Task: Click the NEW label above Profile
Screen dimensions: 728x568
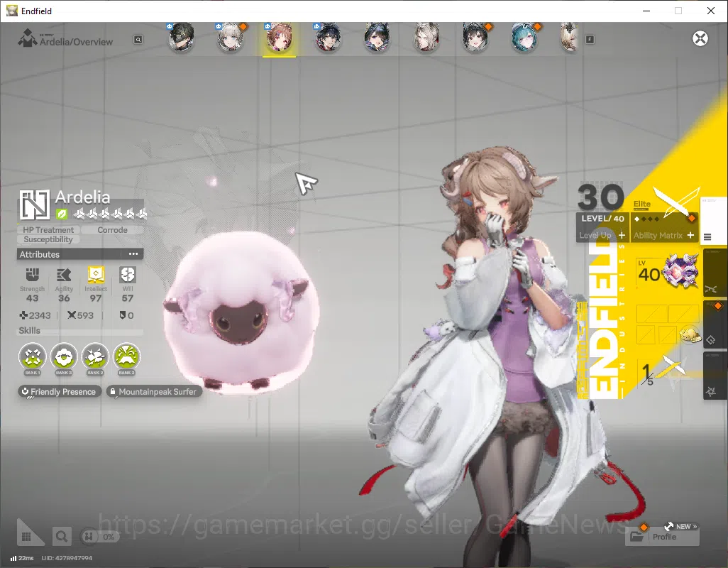Action: tap(683, 527)
